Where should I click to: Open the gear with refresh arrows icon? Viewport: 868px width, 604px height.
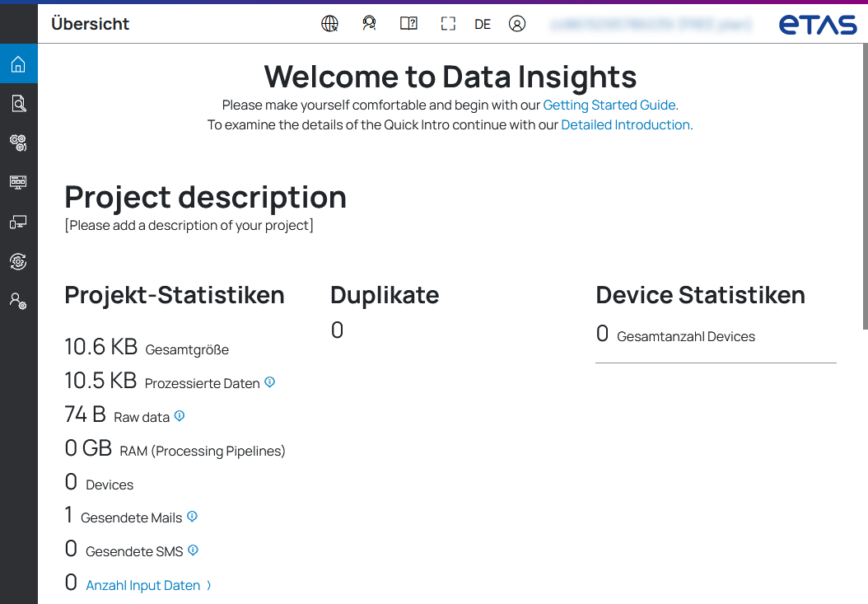[x=18, y=261]
